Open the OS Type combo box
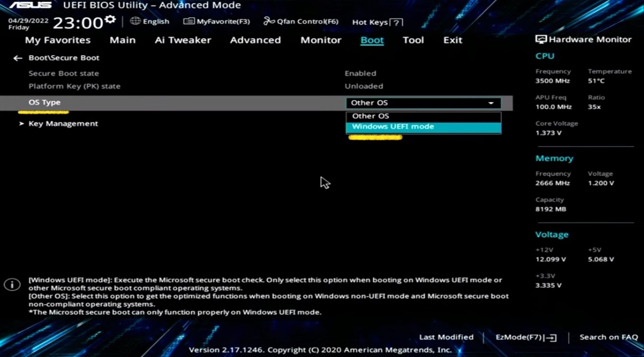Screen dimensions: 644x357 pyautogui.click(x=423, y=103)
